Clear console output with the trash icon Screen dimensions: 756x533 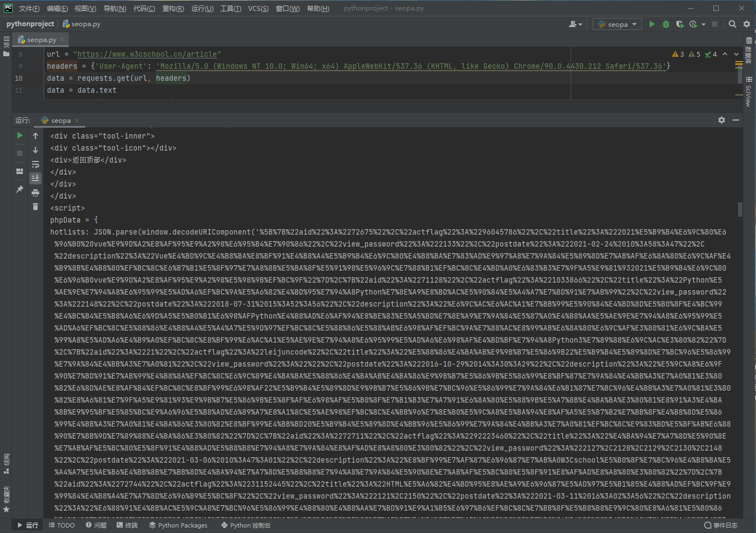point(35,206)
